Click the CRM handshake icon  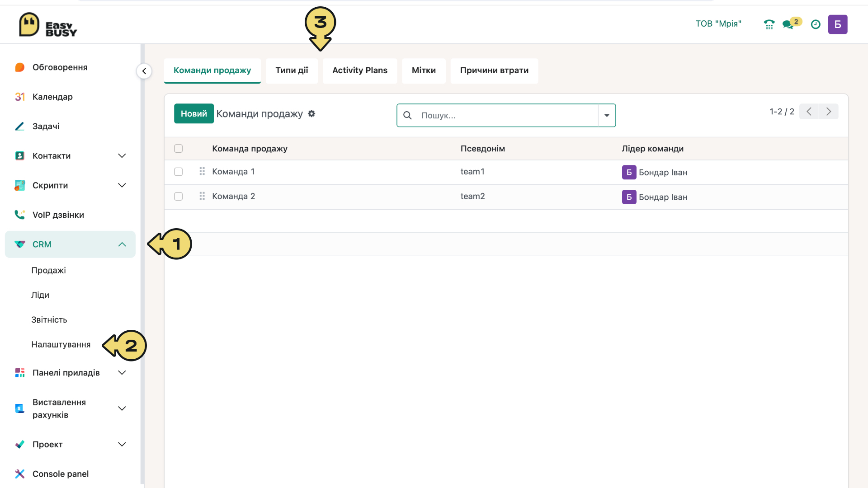point(20,244)
